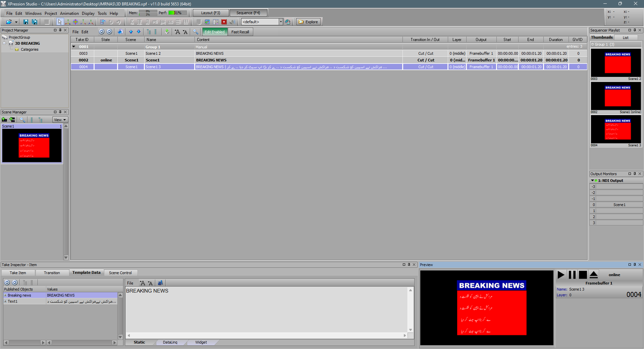Increase font size in sequencer toolbar
The height and width of the screenshot is (349, 644).
(178, 32)
